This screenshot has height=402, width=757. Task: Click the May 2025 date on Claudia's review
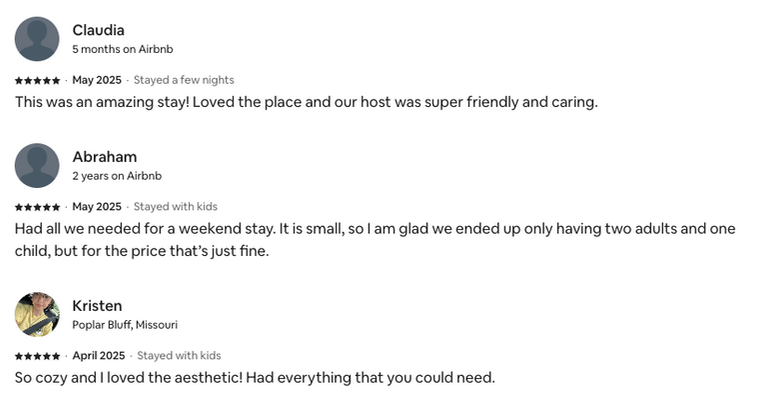(x=96, y=80)
